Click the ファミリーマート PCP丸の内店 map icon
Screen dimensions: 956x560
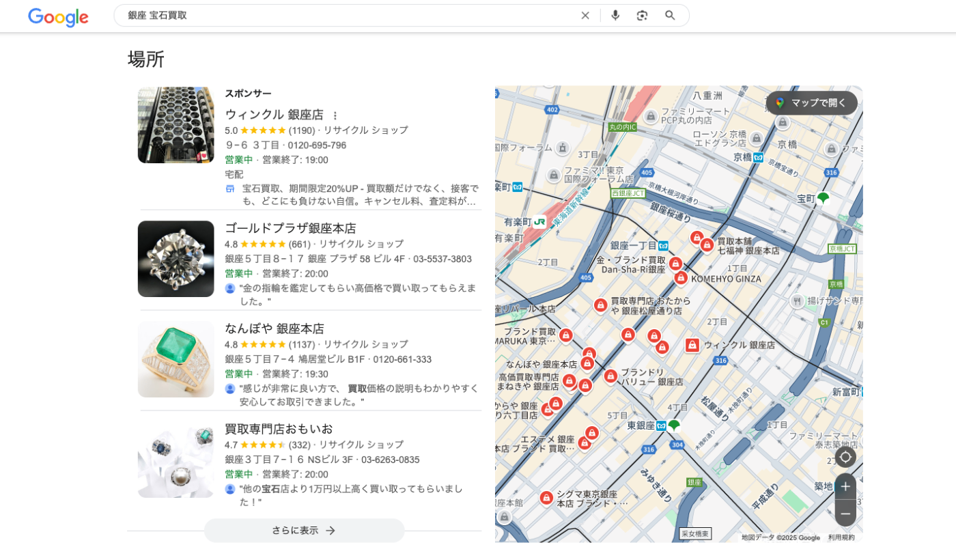(651, 116)
